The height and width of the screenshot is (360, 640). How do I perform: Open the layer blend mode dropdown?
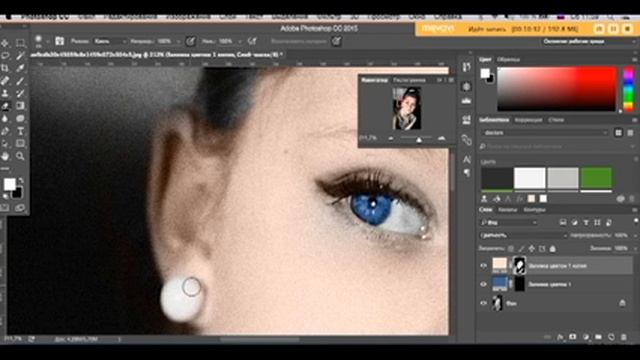(524, 236)
